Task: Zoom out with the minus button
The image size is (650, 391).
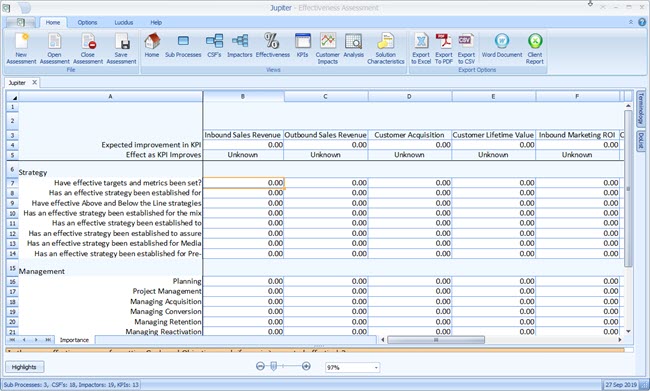Action: [260, 366]
